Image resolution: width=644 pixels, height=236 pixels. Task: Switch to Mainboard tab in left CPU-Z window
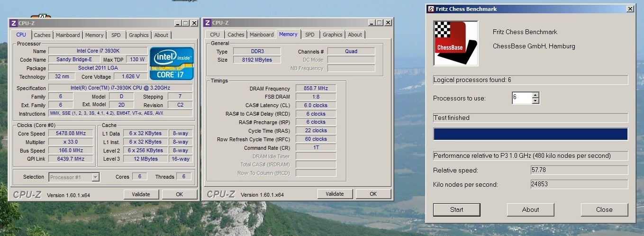pos(68,35)
